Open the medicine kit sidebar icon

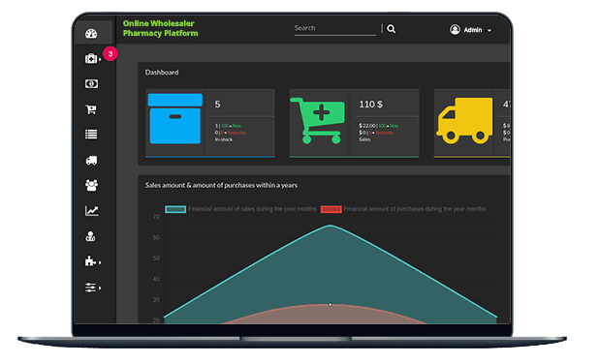coord(91,59)
